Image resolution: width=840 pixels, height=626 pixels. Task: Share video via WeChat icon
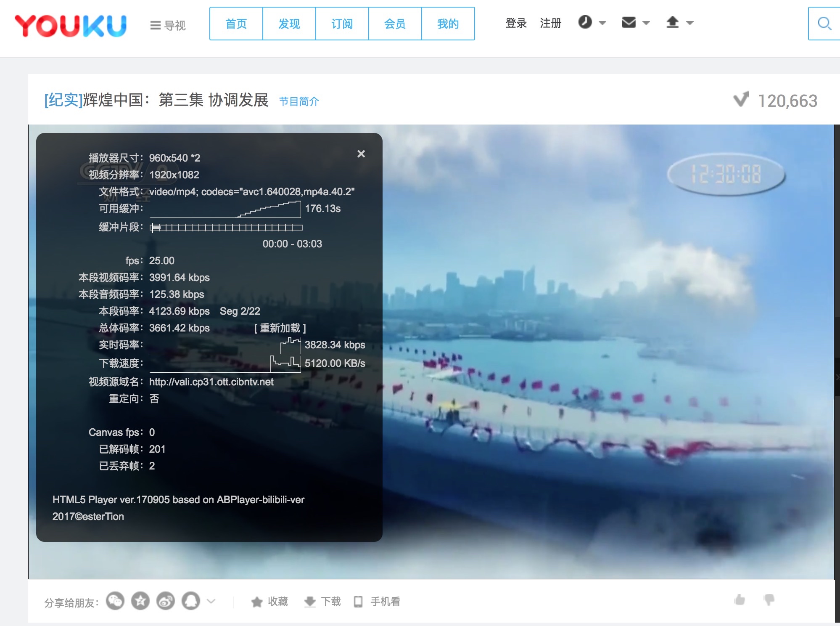pos(115,601)
